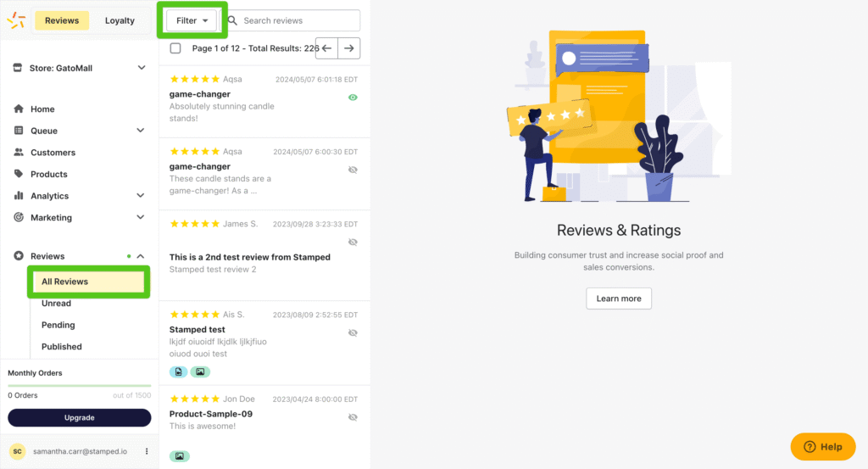Click the Stamped logo icon

pos(16,20)
